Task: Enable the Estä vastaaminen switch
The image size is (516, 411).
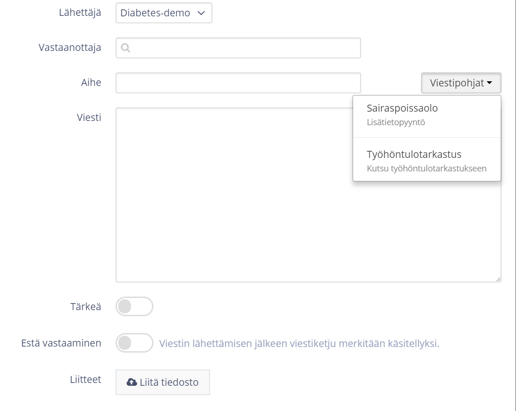Action: tap(134, 343)
